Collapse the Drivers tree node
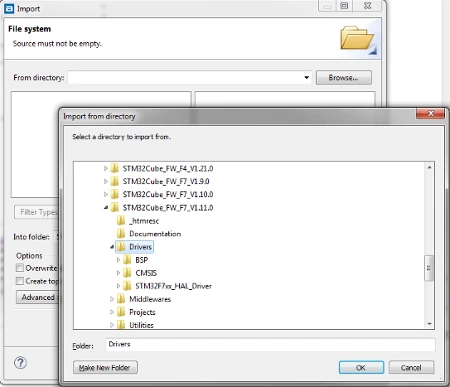The width and height of the screenshot is (450, 387). click(112, 247)
